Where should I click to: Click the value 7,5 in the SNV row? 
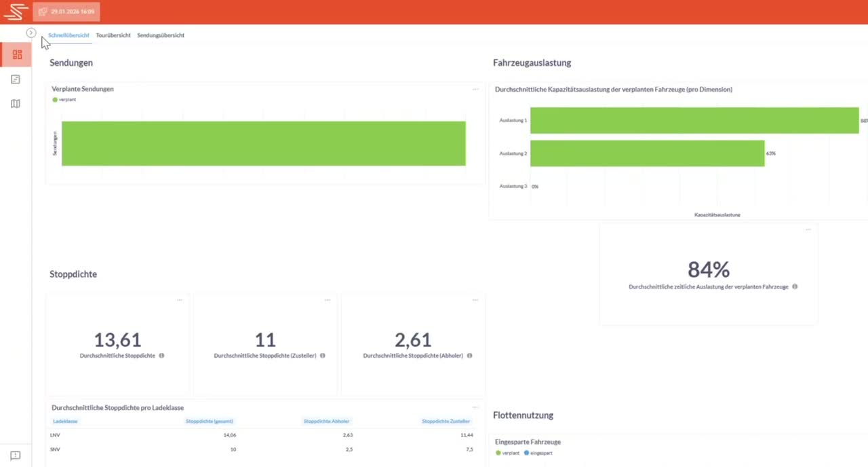(x=469, y=449)
